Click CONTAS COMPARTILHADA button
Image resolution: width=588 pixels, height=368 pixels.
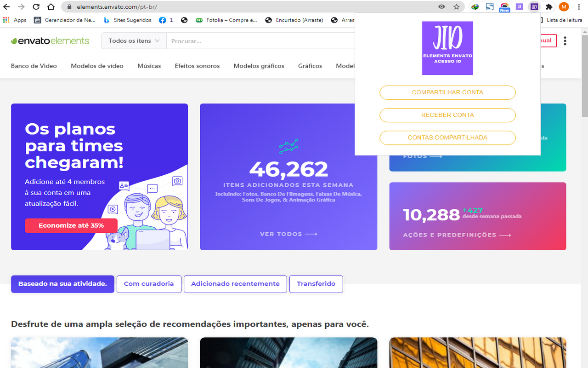pos(447,138)
